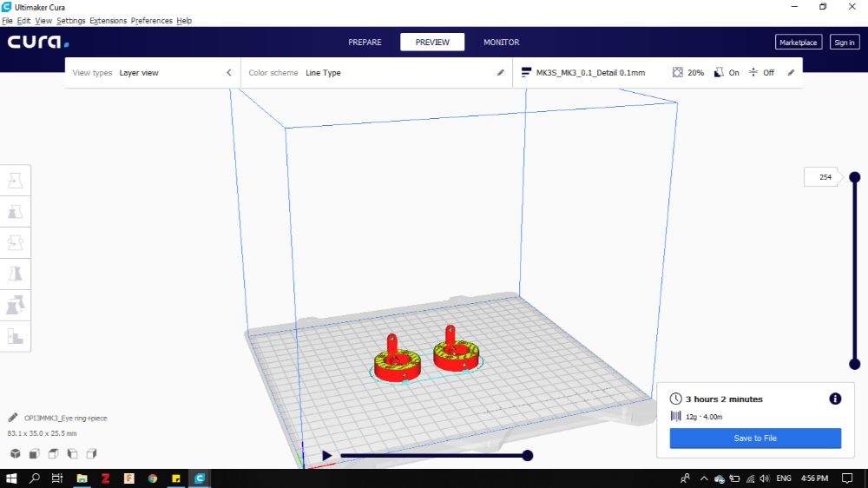Viewport: 868px width, 488px height.
Task: Switch to left side view camera icon
Action: [x=73, y=453]
